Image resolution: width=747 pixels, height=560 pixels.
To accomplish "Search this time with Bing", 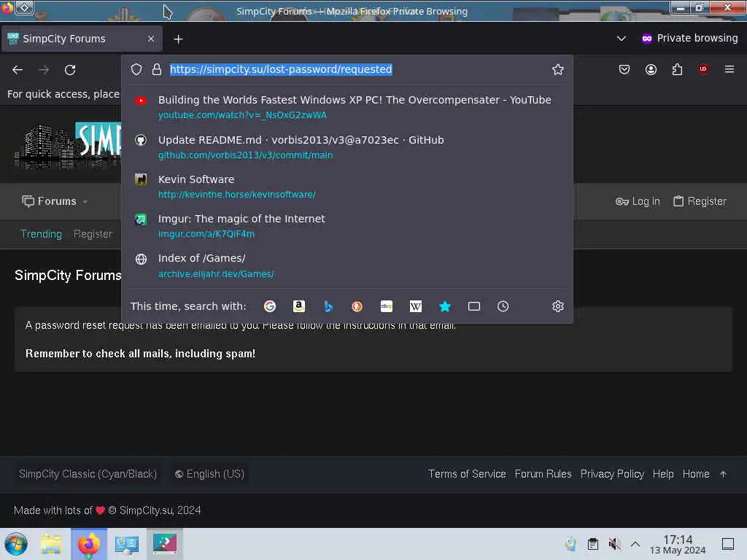I will point(328,306).
